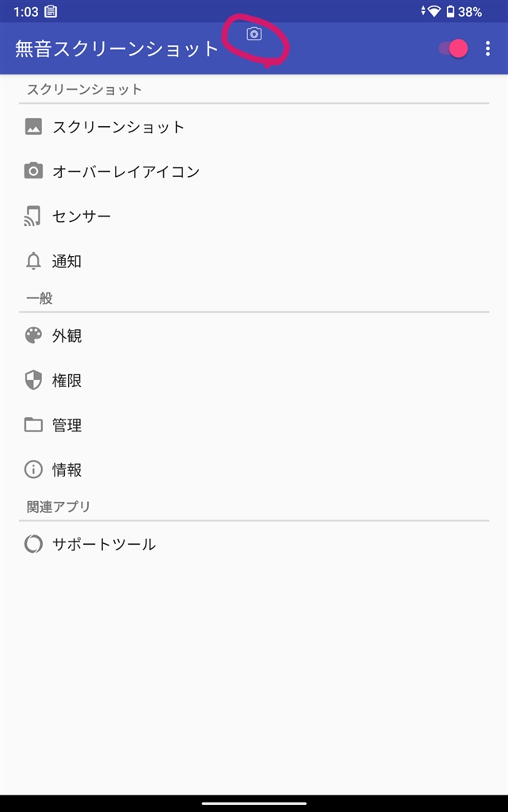Viewport: 508px width, 812px height.
Task: Toggle the silent screenshot master switch
Action: click(453, 48)
